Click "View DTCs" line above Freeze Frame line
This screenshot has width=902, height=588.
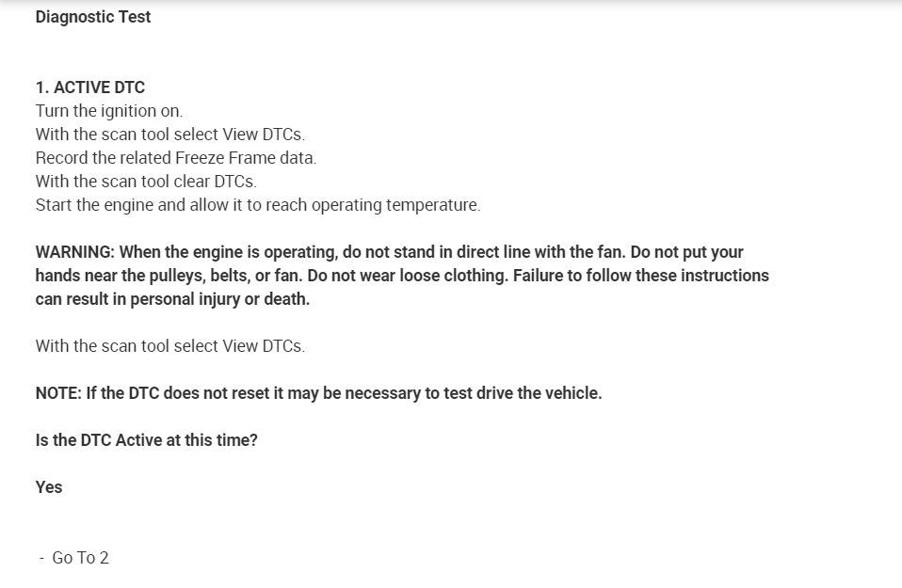(x=169, y=135)
